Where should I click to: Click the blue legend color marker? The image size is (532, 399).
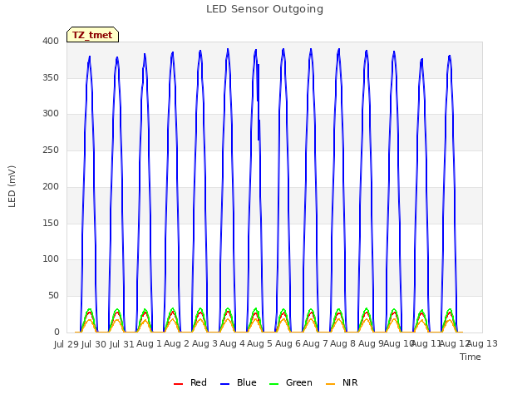(225, 384)
